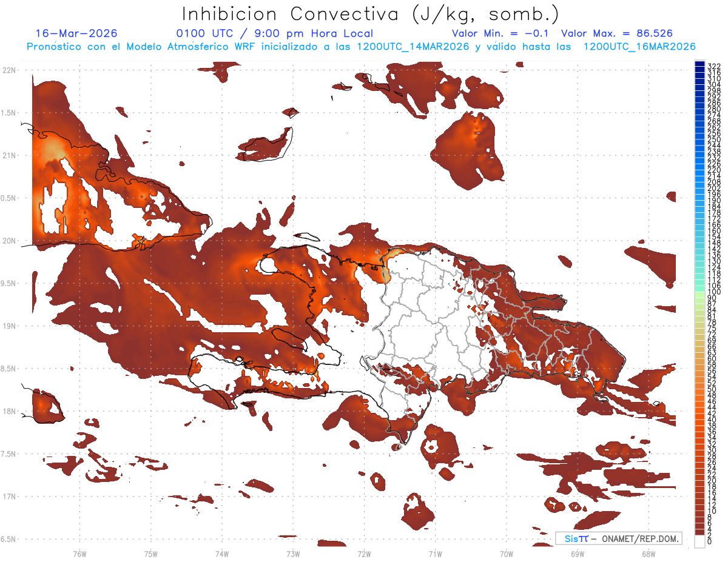Click the '1.5N' latitude label
Image resolution: width=728 pixels, height=562 pixels.
coord(8,113)
